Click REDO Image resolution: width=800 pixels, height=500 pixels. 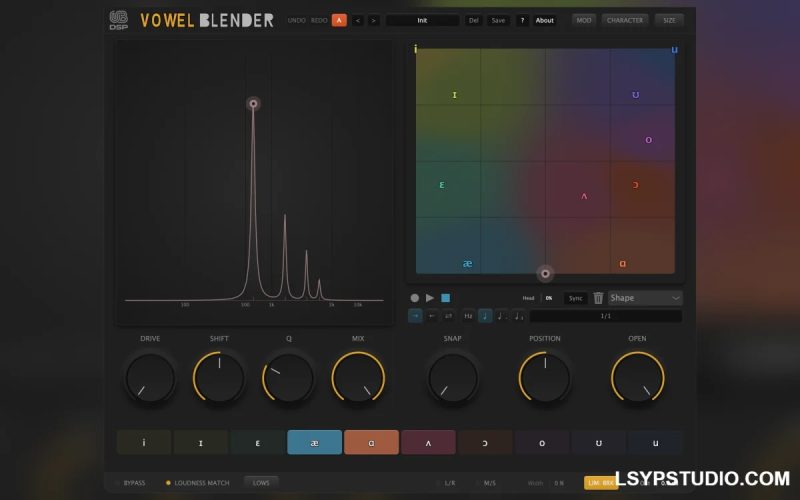click(319, 20)
